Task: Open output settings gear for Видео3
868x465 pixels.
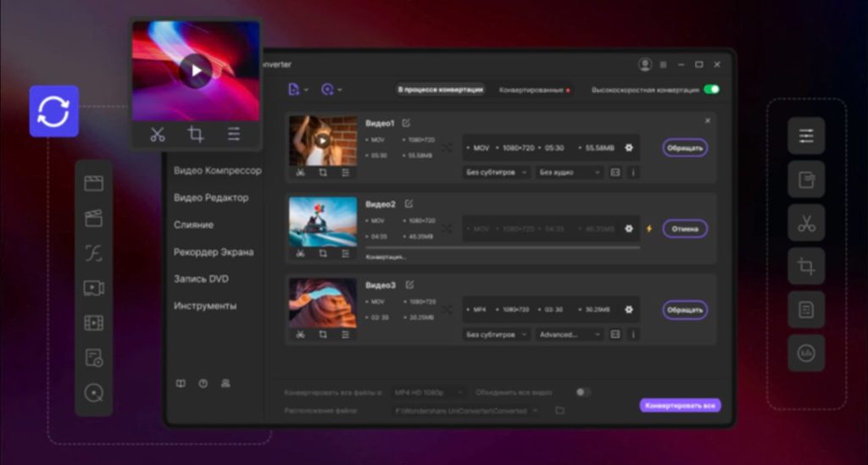Action: click(x=629, y=310)
